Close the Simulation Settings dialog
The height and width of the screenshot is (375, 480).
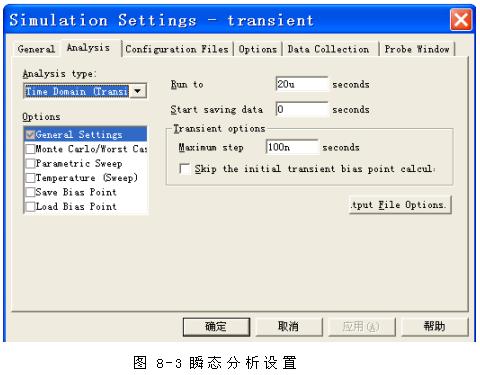461,20
